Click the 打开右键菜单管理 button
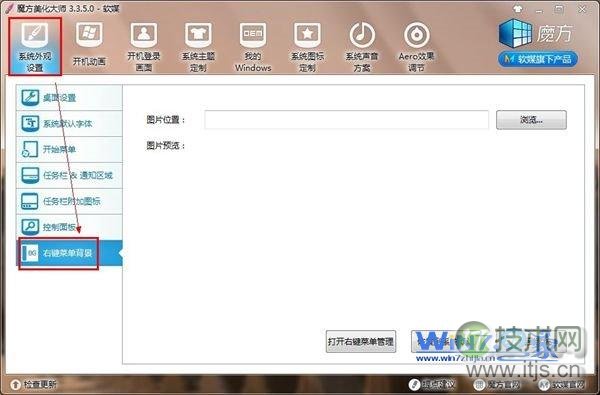 pyautogui.click(x=360, y=341)
